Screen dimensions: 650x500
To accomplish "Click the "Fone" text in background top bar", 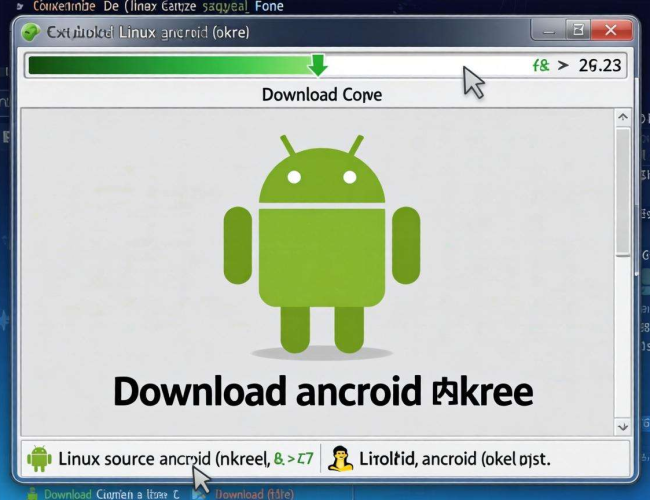I will pos(269,6).
